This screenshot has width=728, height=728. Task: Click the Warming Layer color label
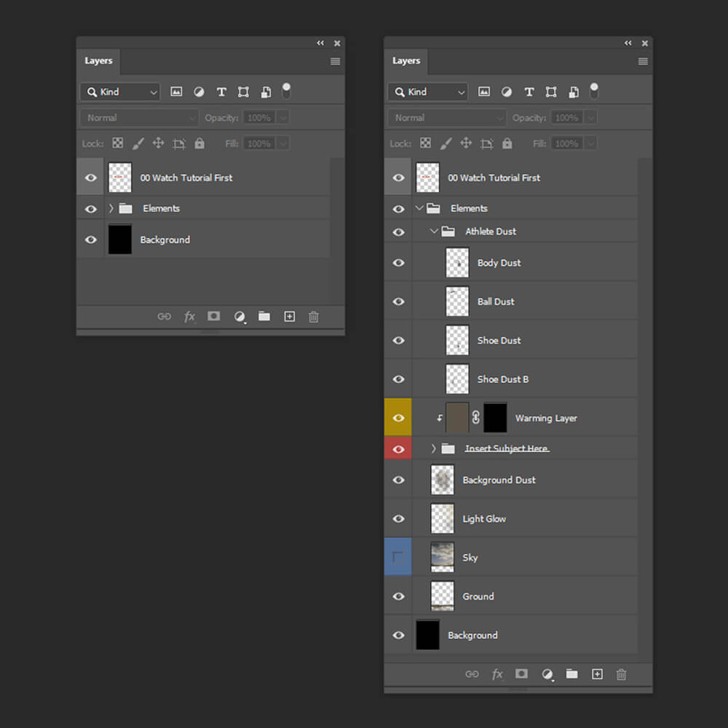coord(398,417)
